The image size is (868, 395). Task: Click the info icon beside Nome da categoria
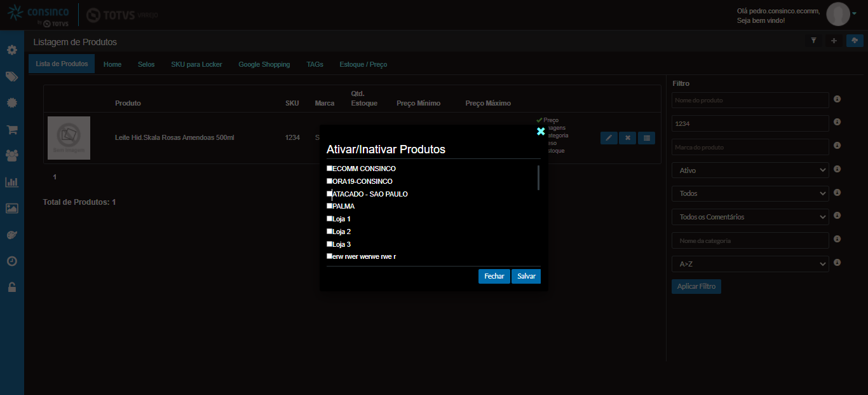point(837,239)
